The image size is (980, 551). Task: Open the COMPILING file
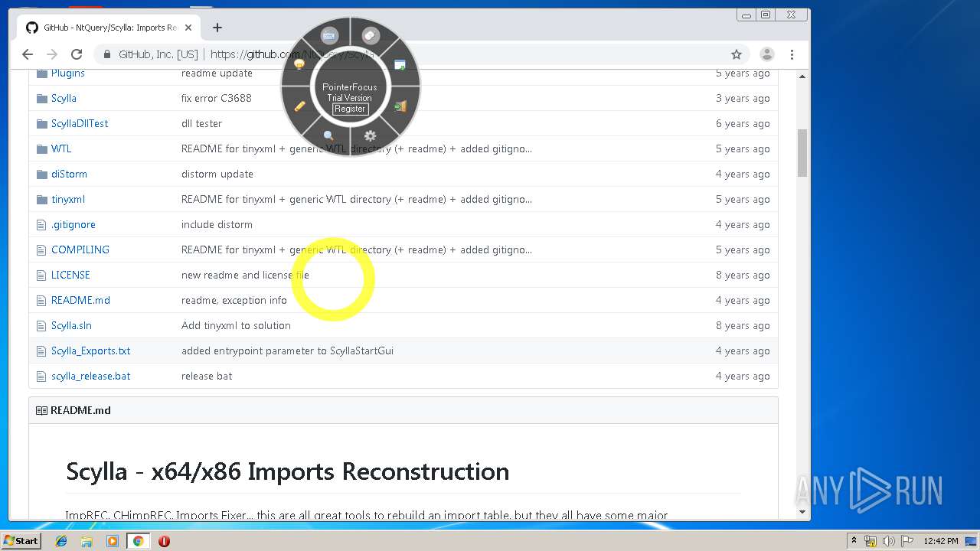pyautogui.click(x=80, y=249)
